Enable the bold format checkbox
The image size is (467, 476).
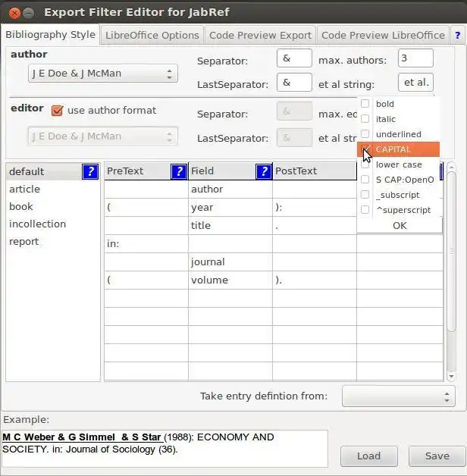365,104
